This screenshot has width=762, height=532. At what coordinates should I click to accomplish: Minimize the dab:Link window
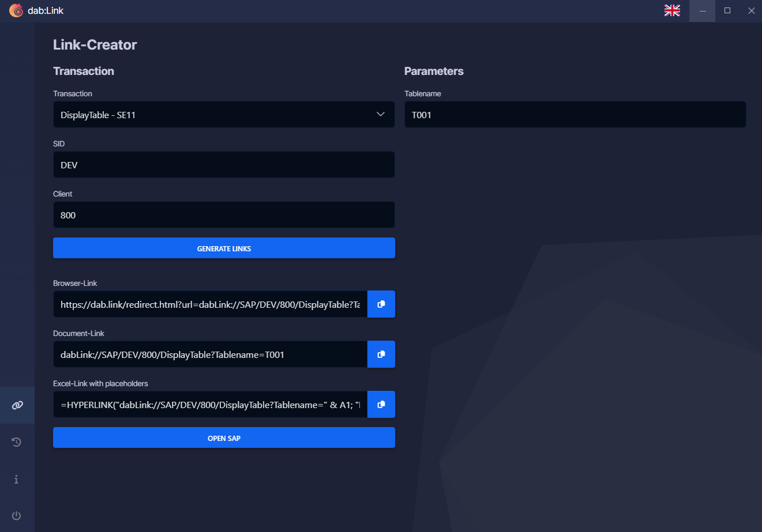(702, 10)
